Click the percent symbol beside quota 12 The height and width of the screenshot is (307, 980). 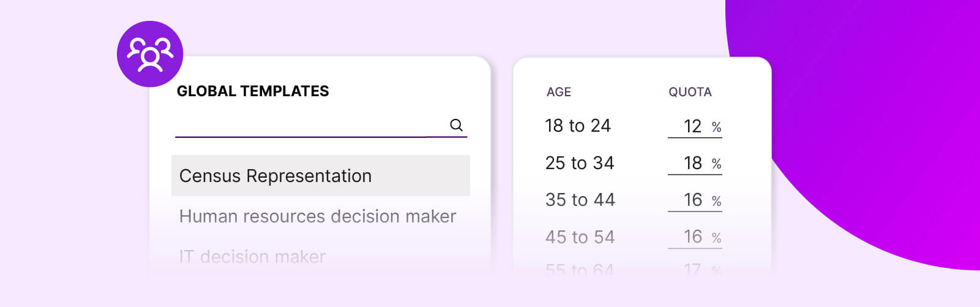click(716, 127)
